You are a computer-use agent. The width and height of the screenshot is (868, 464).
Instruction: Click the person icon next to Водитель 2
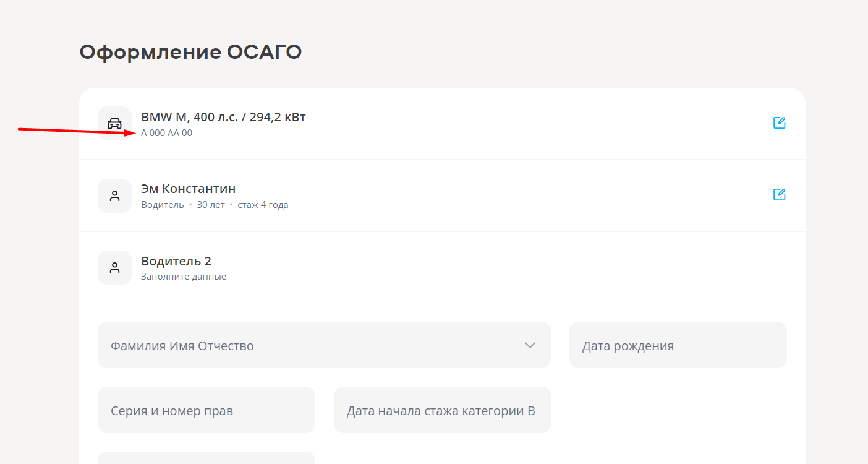[x=114, y=267]
